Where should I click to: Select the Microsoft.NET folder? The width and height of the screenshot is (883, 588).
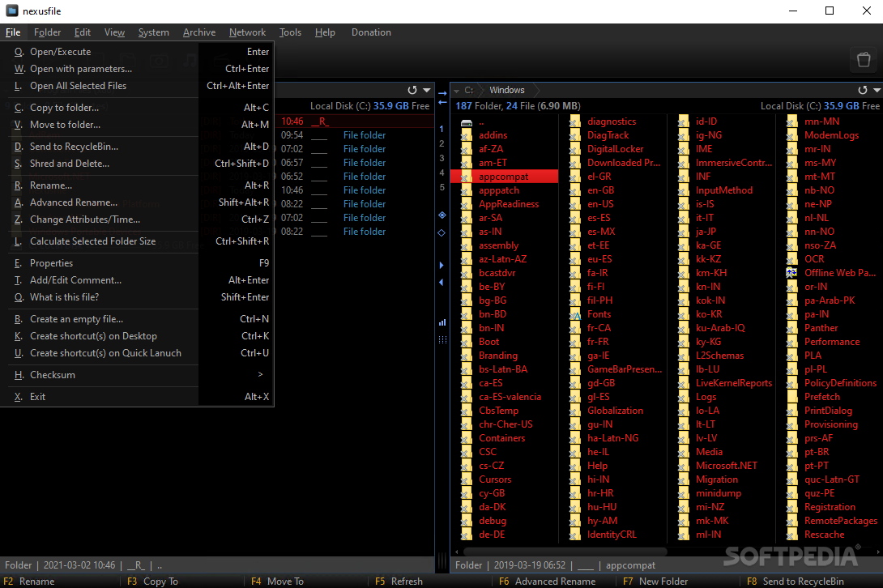pyautogui.click(x=727, y=466)
